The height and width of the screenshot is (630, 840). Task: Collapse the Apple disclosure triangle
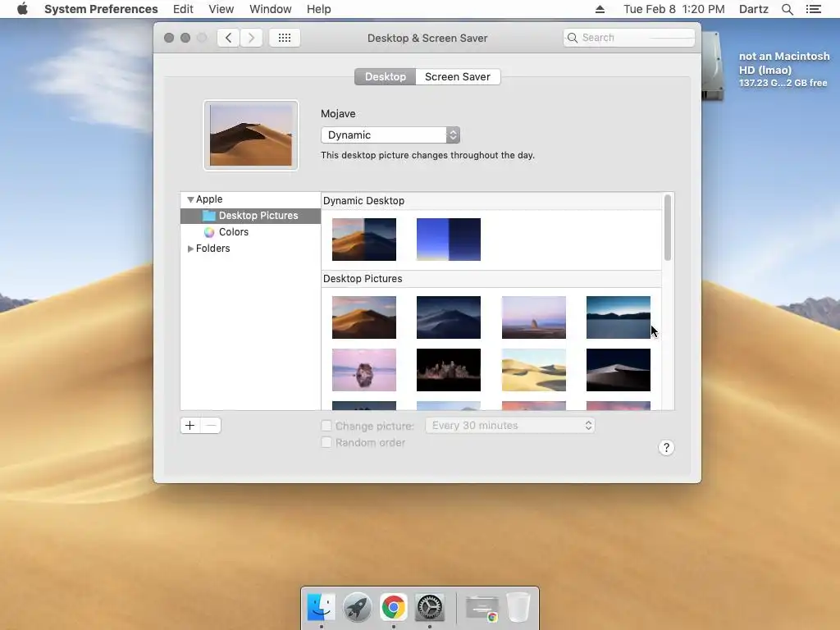pyautogui.click(x=190, y=199)
